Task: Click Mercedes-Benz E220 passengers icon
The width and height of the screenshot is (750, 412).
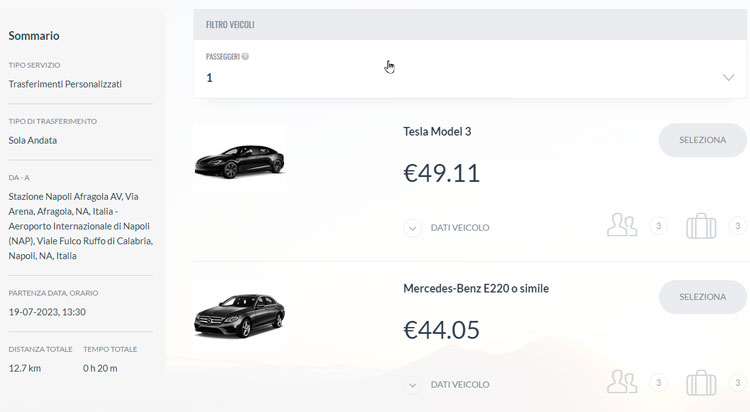Action: click(x=622, y=382)
